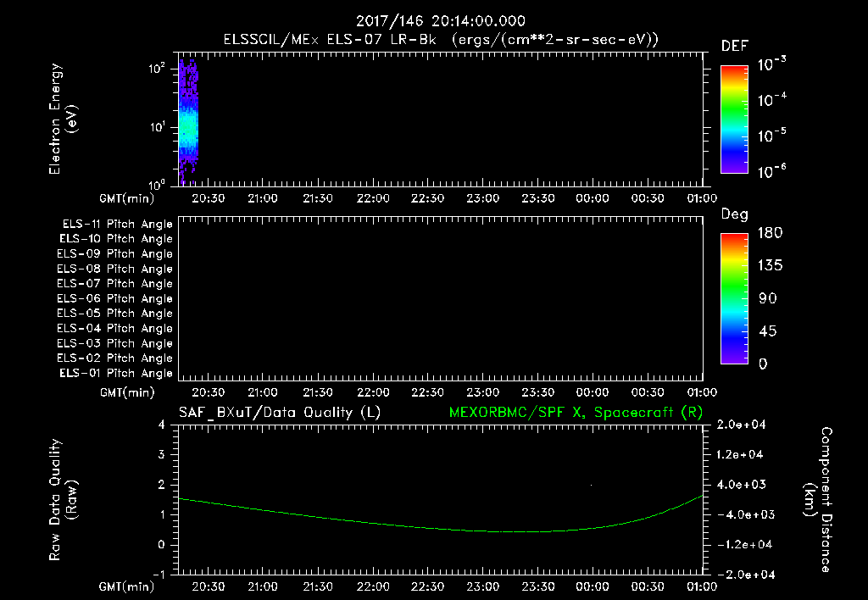Click the timestamp title 2017/146 20:14:00.000
Viewport: 868px width, 600px height.
coord(440,21)
